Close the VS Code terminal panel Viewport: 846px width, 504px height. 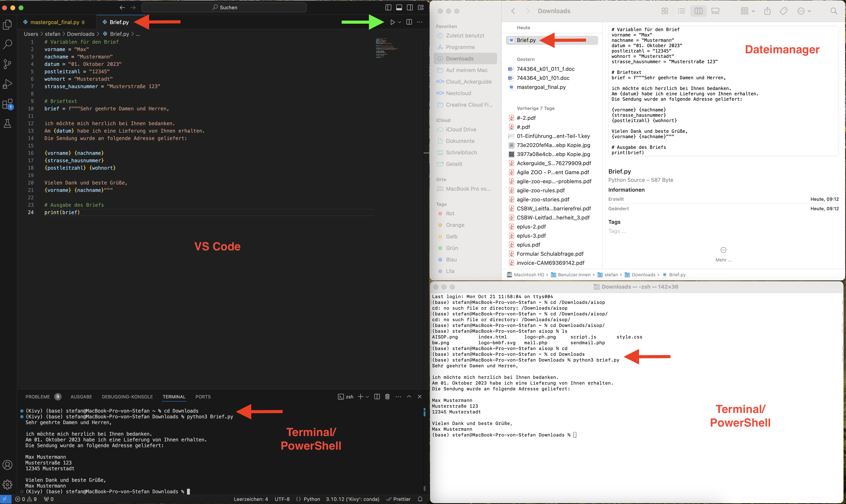coord(420,397)
